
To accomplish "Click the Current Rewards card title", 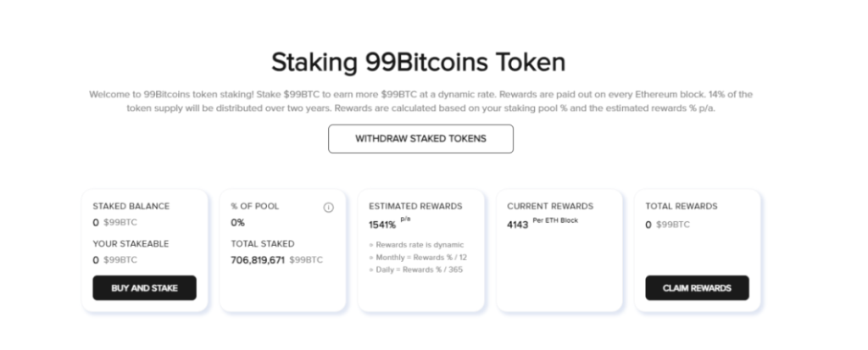I will [550, 206].
